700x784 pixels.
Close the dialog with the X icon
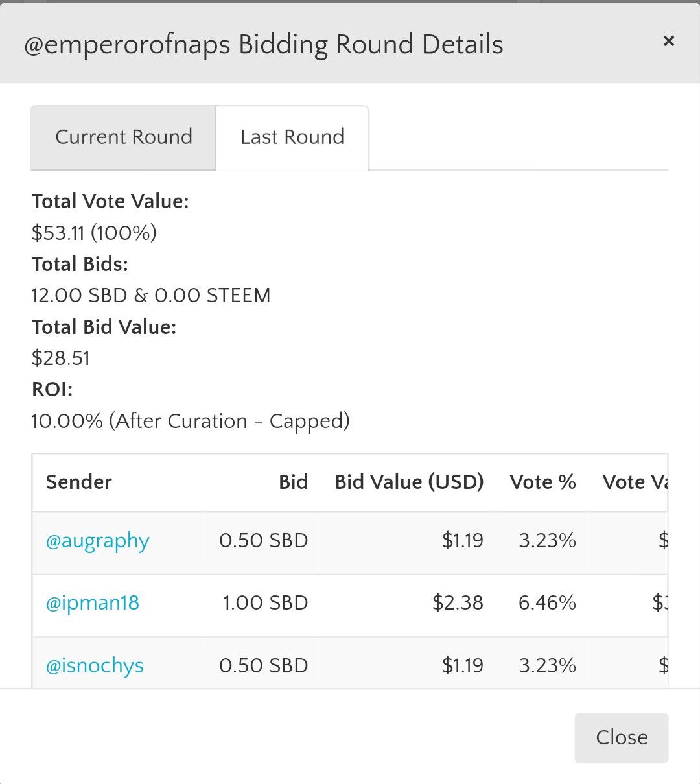tap(669, 42)
